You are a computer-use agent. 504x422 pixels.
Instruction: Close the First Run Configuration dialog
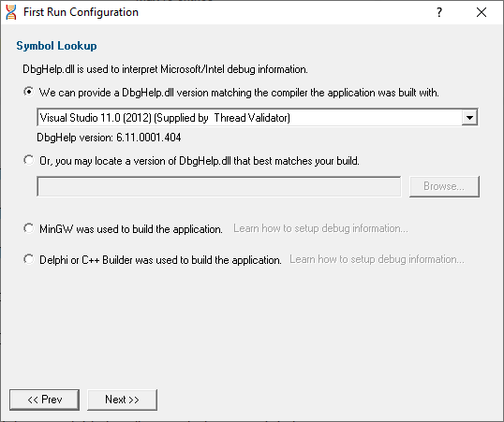[x=482, y=12]
